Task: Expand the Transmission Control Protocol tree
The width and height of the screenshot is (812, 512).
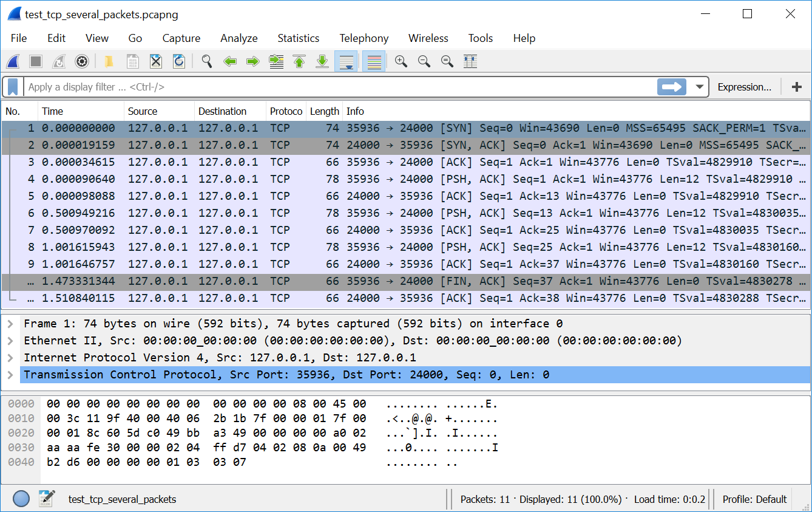Action: pos(10,375)
